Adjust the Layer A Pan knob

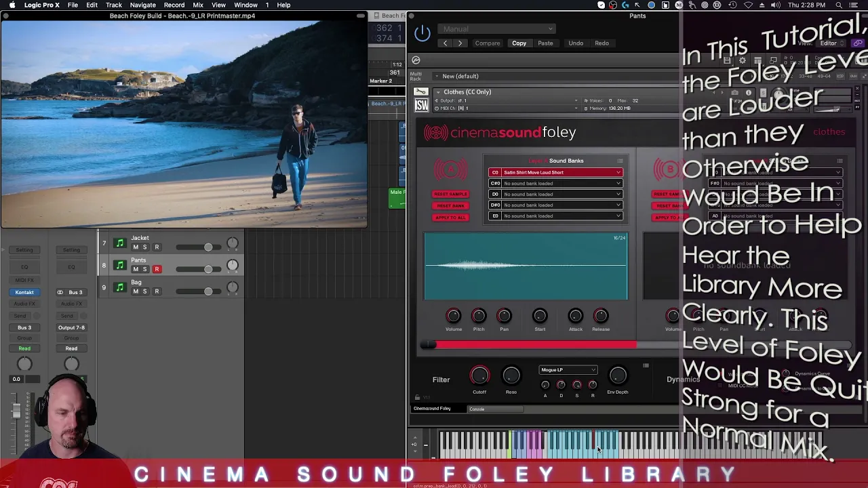pyautogui.click(x=504, y=315)
